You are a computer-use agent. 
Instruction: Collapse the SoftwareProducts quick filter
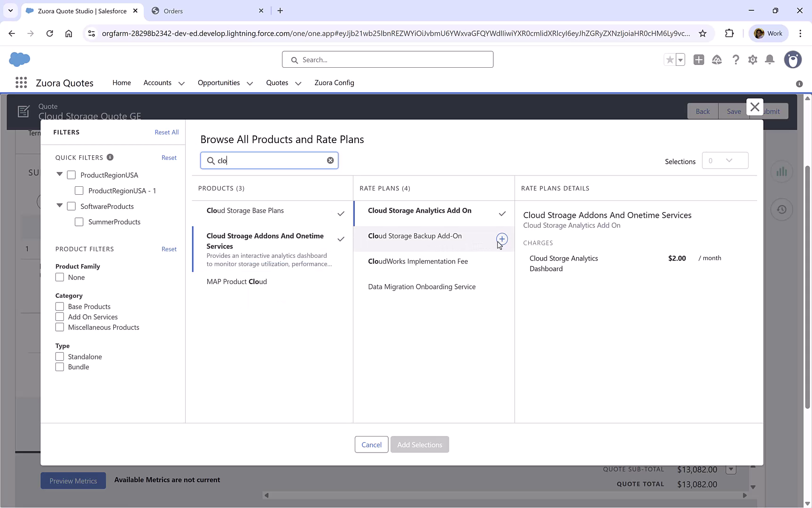59,206
